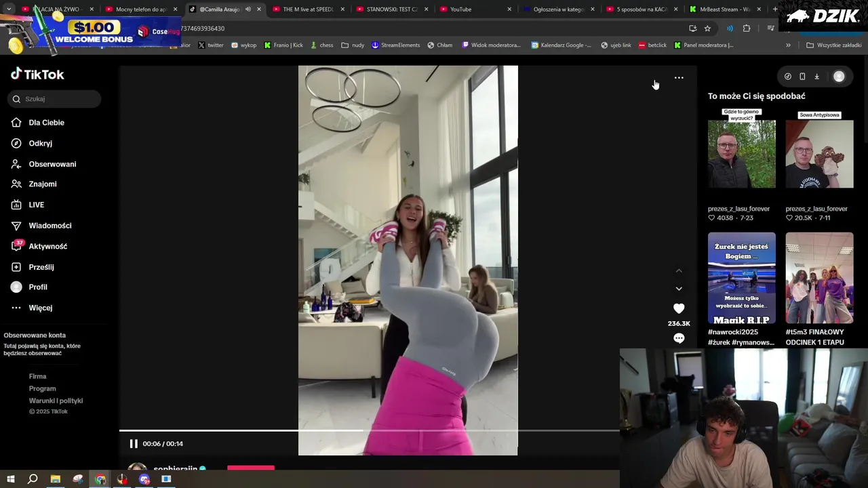Image resolution: width=868 pixels, height=488 pixels.
Task: Expand the Program footer section
Action: coord(42,388)
